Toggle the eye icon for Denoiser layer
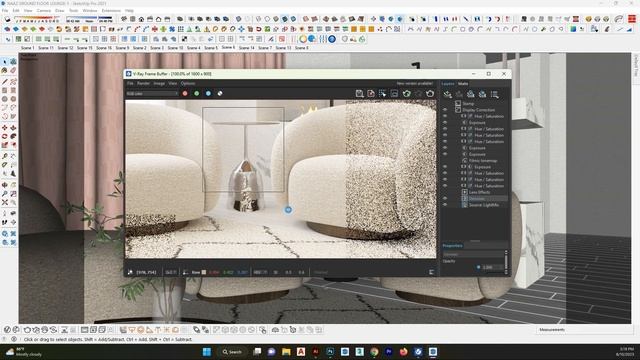Image resolution: width=640 pixels, height=360 pixels. tap(445, 199)
